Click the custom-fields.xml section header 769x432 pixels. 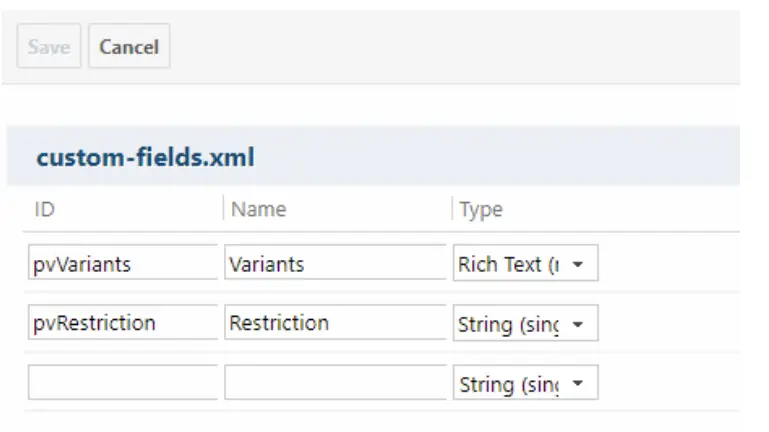pyautogui.click(x=146, y=158)
